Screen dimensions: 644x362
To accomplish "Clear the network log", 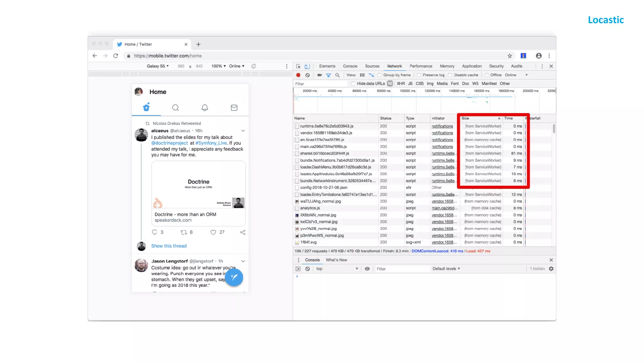I will [x=308, y=75].
